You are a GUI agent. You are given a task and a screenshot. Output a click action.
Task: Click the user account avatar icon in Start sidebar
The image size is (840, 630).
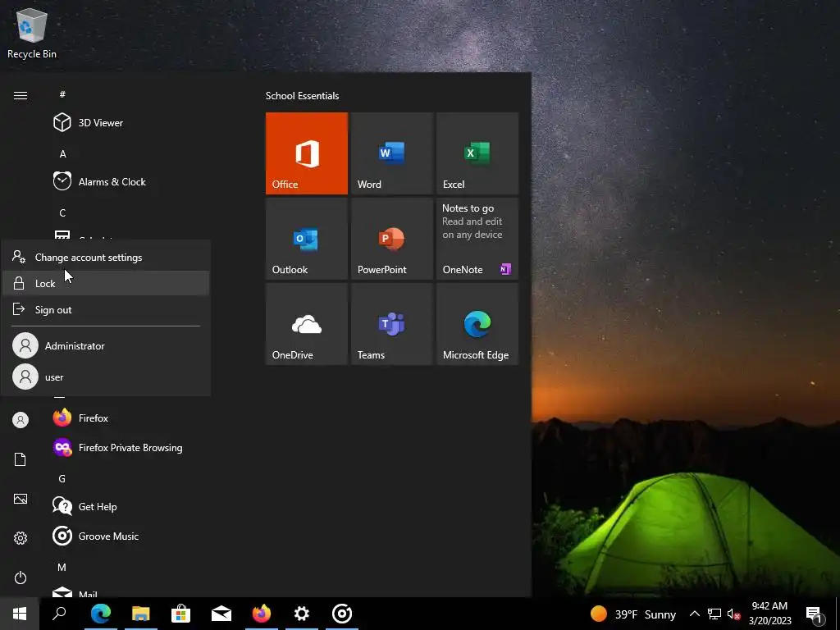point(21,420)
